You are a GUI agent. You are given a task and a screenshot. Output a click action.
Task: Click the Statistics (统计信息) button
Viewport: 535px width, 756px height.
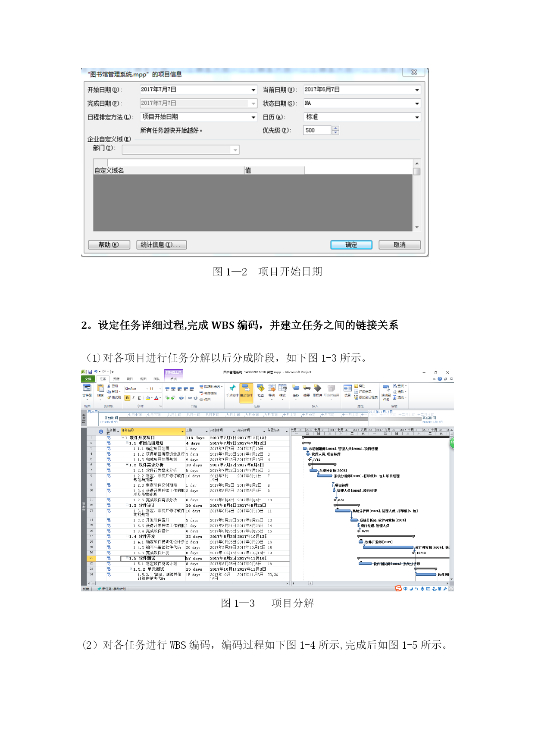[x=162, y=245]
